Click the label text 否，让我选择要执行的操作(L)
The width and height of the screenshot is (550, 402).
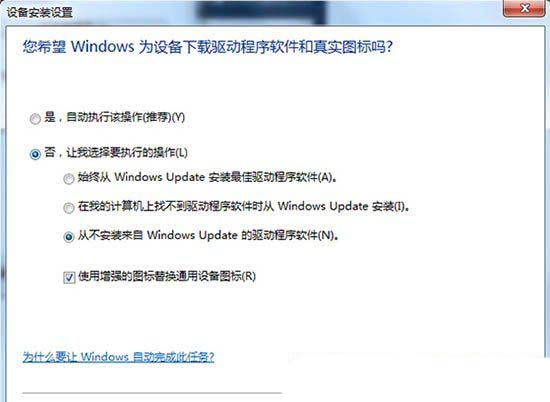[x=116, y=153]
